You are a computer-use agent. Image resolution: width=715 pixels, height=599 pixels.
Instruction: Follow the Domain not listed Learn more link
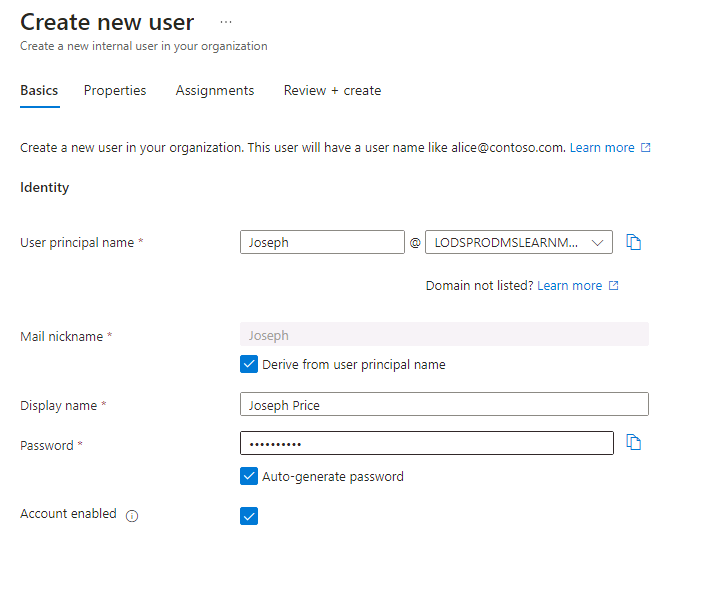[x=569, y=286]
